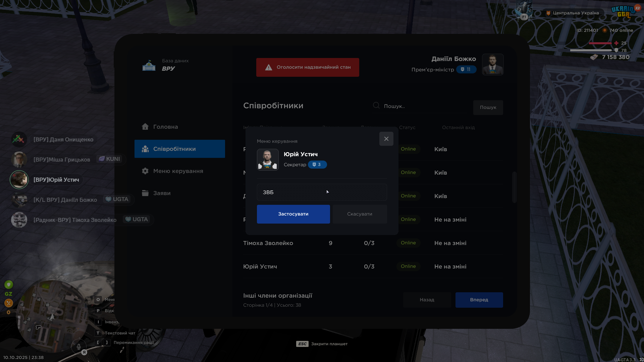This screenshot has height=362, width=644.
Task: Open Данііл Божко's profile photo at top right
Action: click(x=493, y=64)
